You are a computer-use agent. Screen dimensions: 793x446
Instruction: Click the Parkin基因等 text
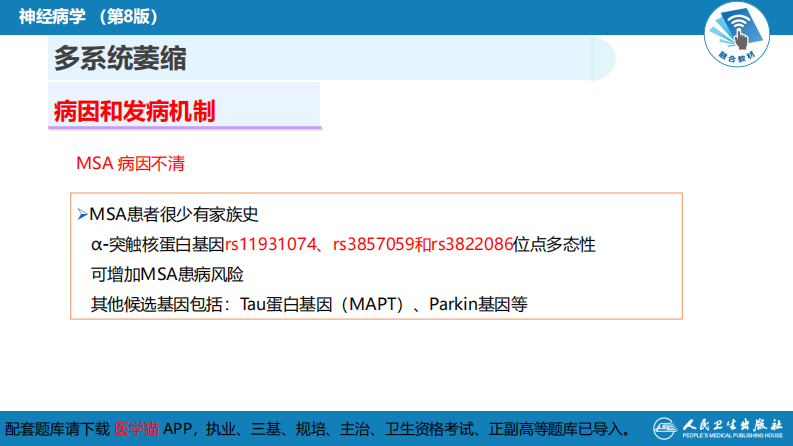click(477, 304)
